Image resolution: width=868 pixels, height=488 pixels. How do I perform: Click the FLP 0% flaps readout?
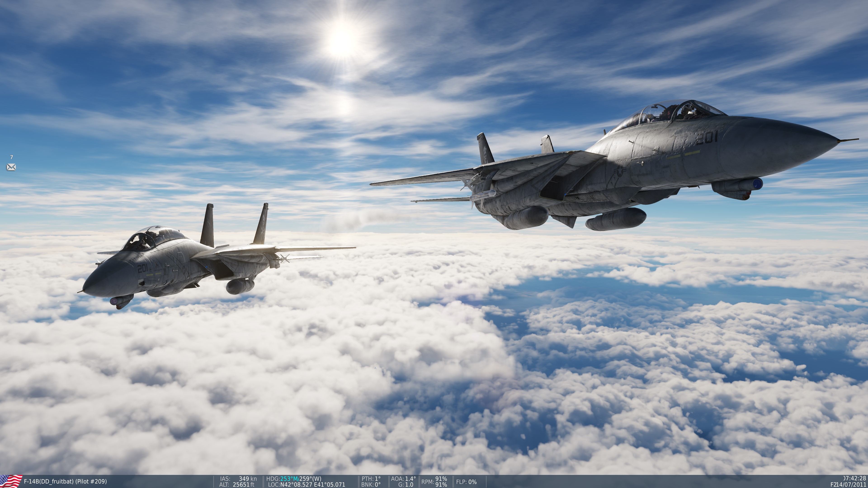click(x=466, y=482)
